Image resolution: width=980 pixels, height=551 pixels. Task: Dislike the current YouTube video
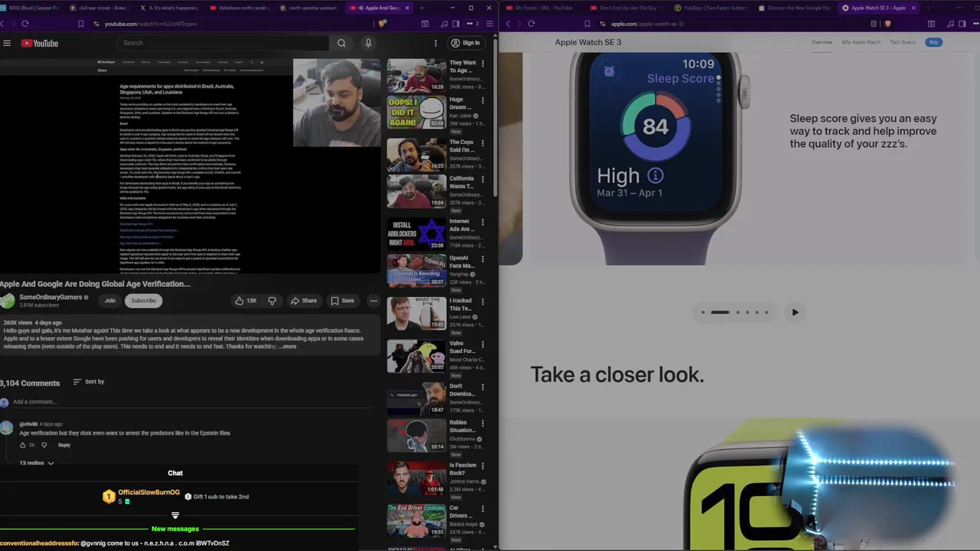272,301
